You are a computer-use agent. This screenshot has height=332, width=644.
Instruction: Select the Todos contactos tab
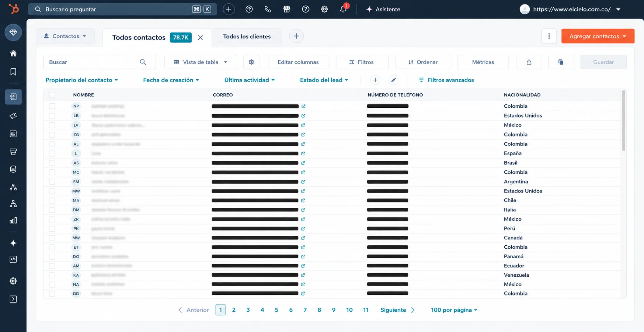[x=139, y=38]
